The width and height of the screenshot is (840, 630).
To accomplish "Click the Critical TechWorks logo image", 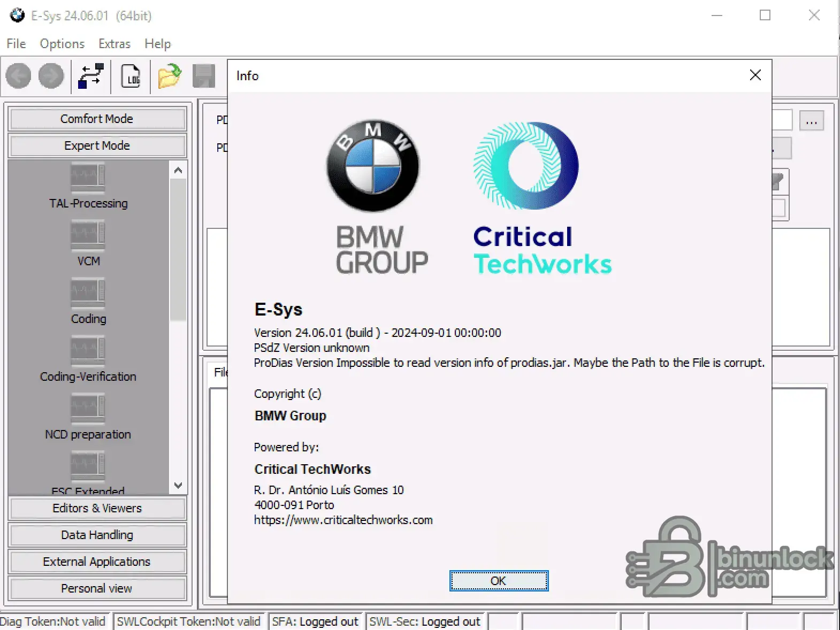I will tap(543, 198).
